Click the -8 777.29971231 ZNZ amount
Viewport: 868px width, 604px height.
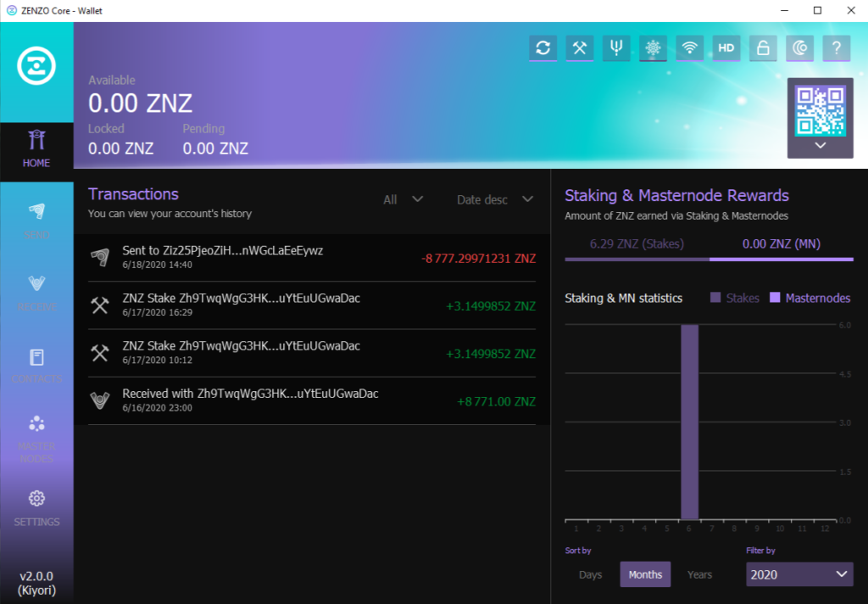(478, 259)
